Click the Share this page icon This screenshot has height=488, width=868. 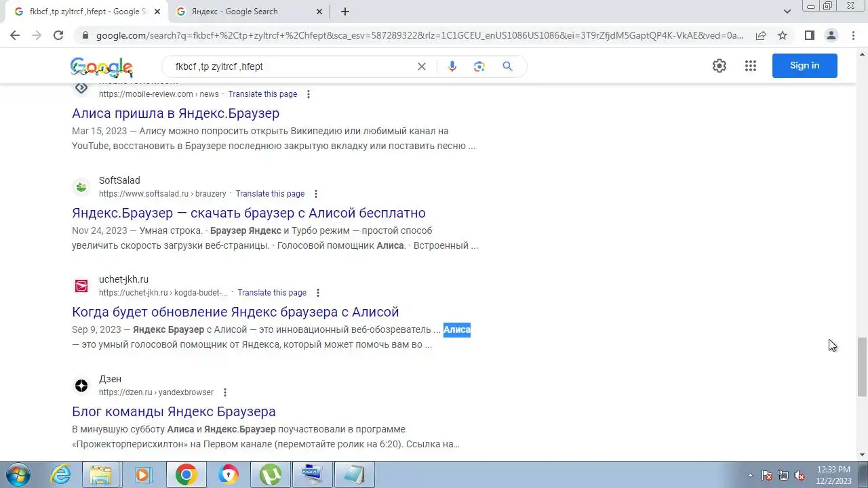pyautogui.click(x=761, y=35)
